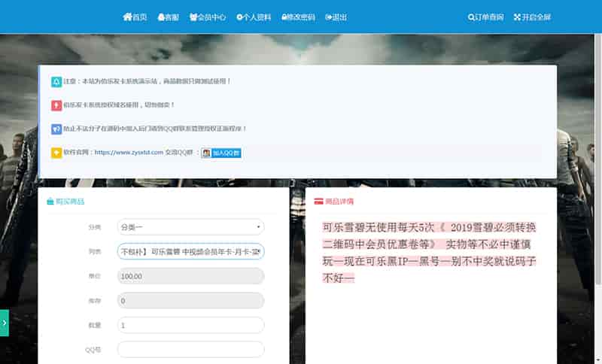Screen dimensions: 602x364
Task: Click yellow icon beside official site notice
Action: click(56, 153)
